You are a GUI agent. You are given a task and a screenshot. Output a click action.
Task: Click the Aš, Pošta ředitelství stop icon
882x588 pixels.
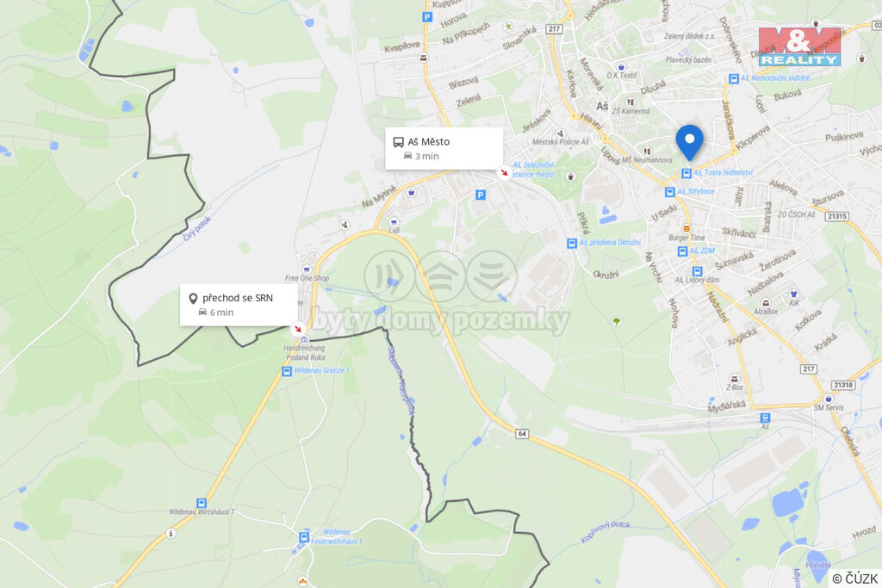686,173
